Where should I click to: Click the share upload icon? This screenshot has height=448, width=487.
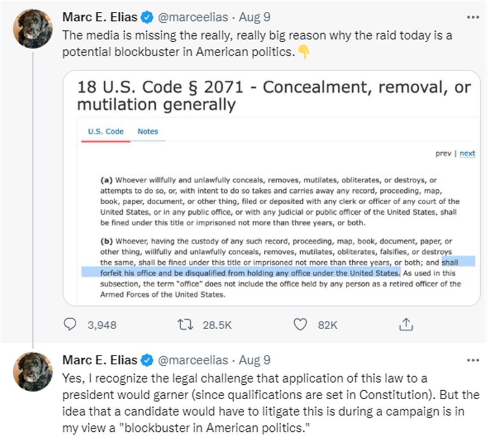coord(406,325)
